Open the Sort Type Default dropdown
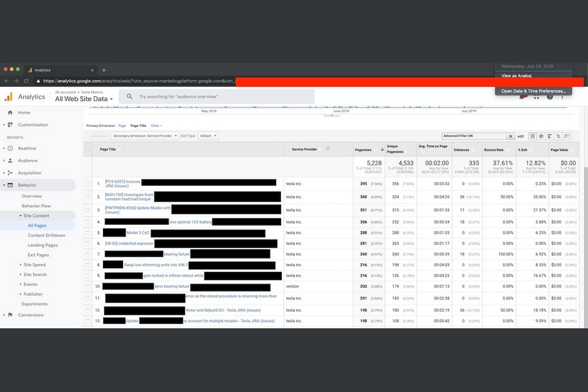588x392 pixels. (208, 136)
